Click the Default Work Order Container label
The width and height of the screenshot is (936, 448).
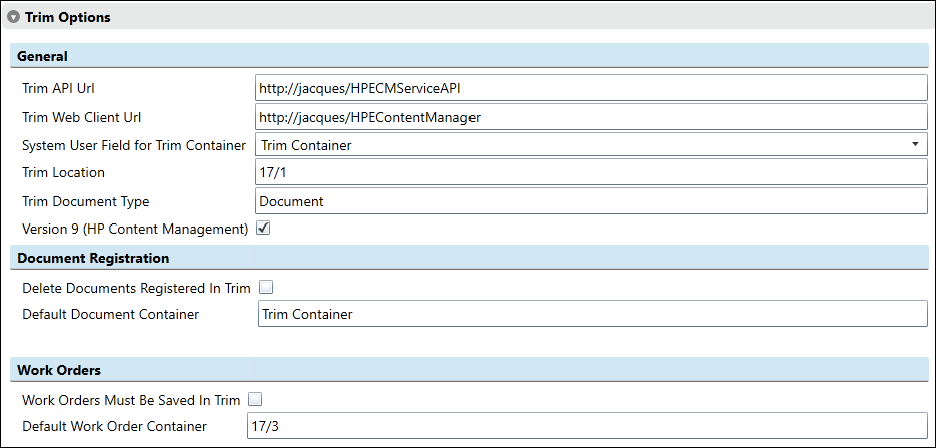114,426
